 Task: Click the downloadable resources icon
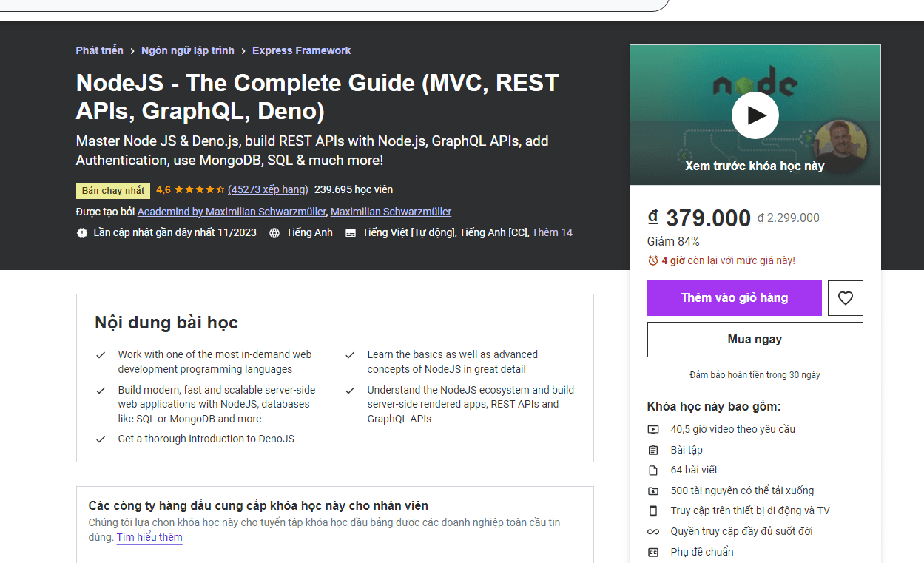coord(653,490)
